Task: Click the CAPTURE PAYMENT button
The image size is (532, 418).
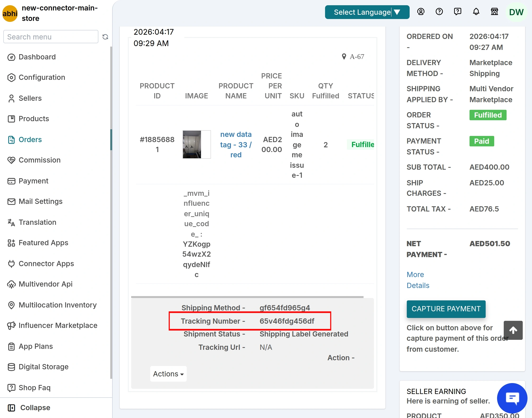Action: coord(446,309)
